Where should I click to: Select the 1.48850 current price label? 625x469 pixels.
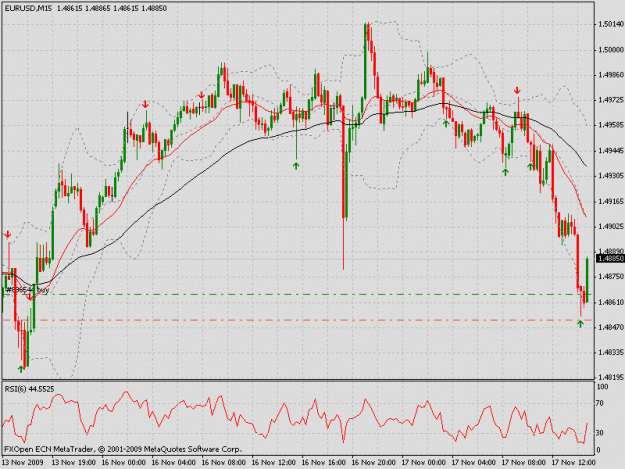click(x=610, y=259)
